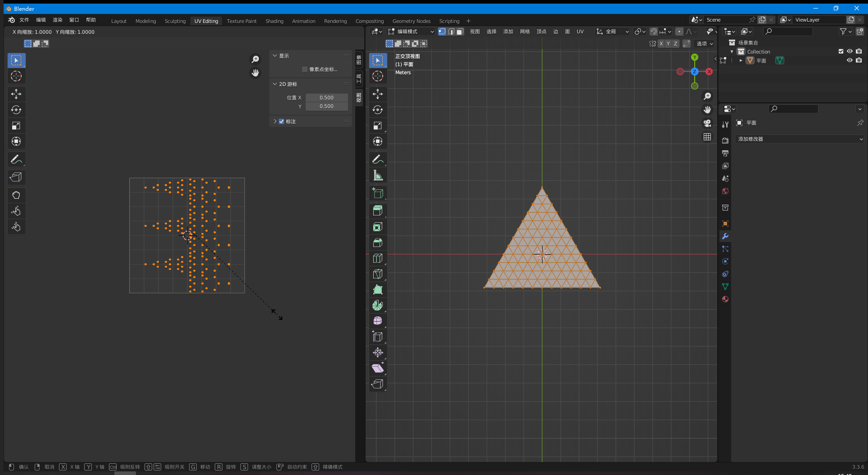The image size is (868, 475).
Task: Switch to the Layout workspace tab
Action: [119, 21]
